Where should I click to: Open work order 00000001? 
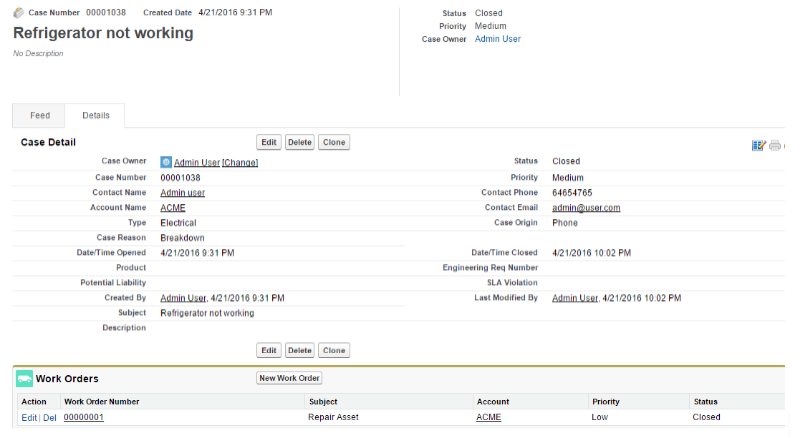click(x=84, y=417)
